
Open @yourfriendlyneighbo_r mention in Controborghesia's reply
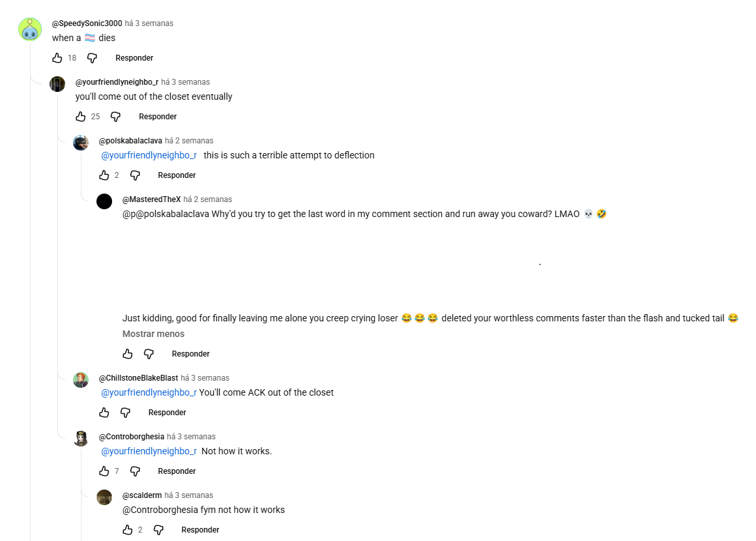click(x=149, y=451)
